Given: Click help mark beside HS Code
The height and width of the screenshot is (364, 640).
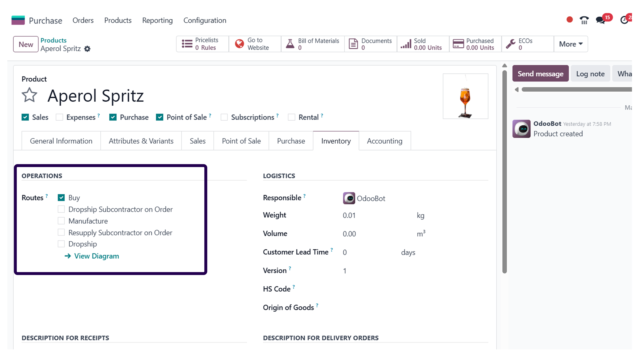Looking at the screenshot, I should (x=294, y=287).
